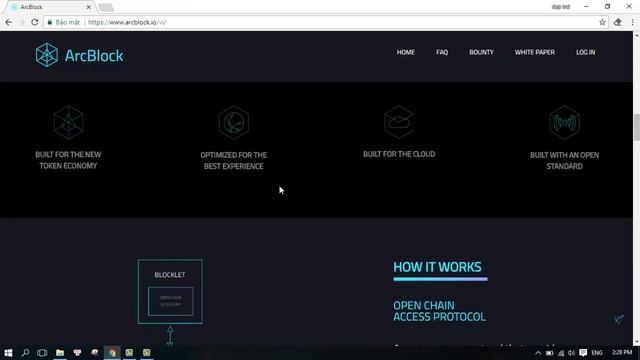
Task: Open the HOME navigation item
Action: pos(405,52)
